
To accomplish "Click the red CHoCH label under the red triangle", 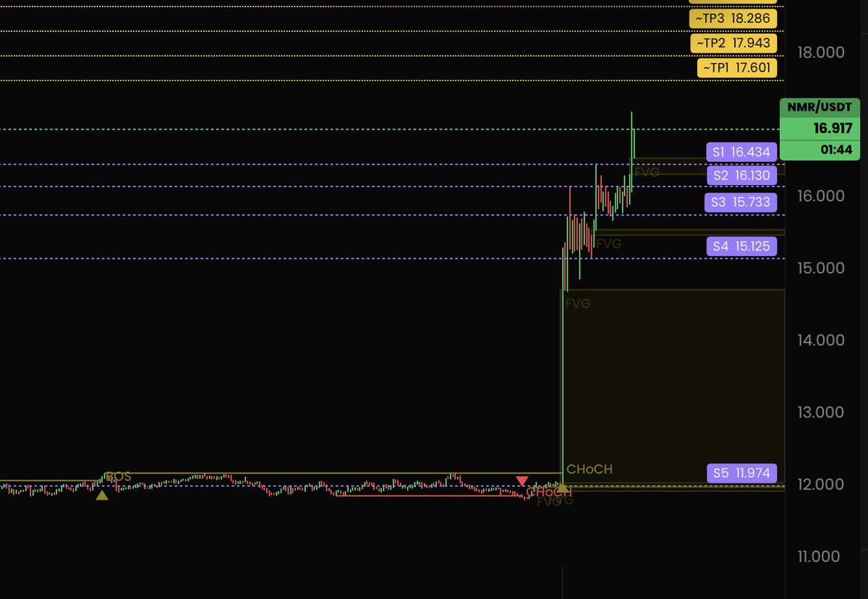I will pos(548,493).
